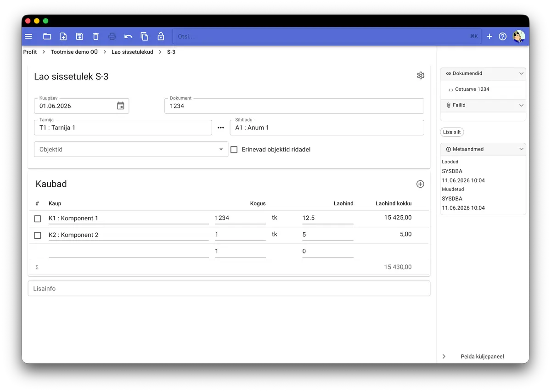Screen dimensions: 551x392
Task: Go to Tootmise demo OÜ breadcrumb
Action: (74, 52)
